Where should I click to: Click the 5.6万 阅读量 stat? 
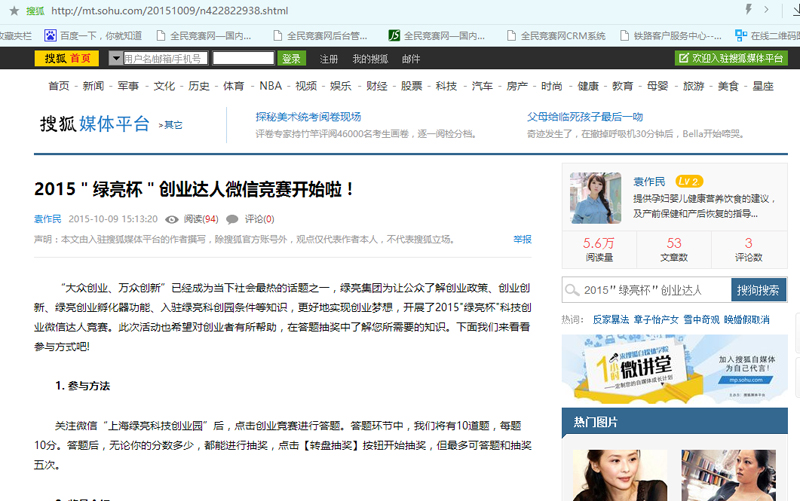click(599, 249)
